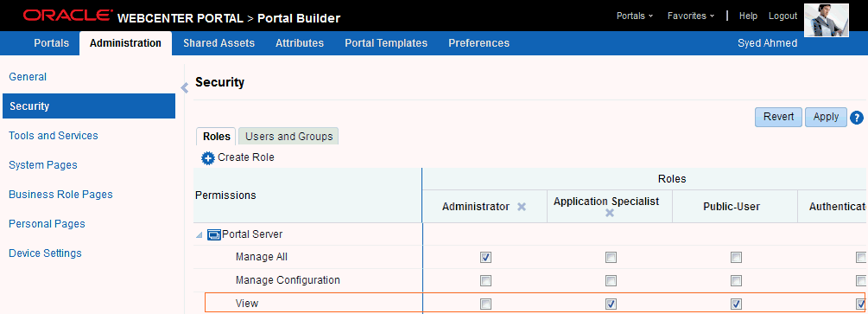Uncheck Manage All for Administrator
This screenshot has height=314, width=868.
coord(485,258)
